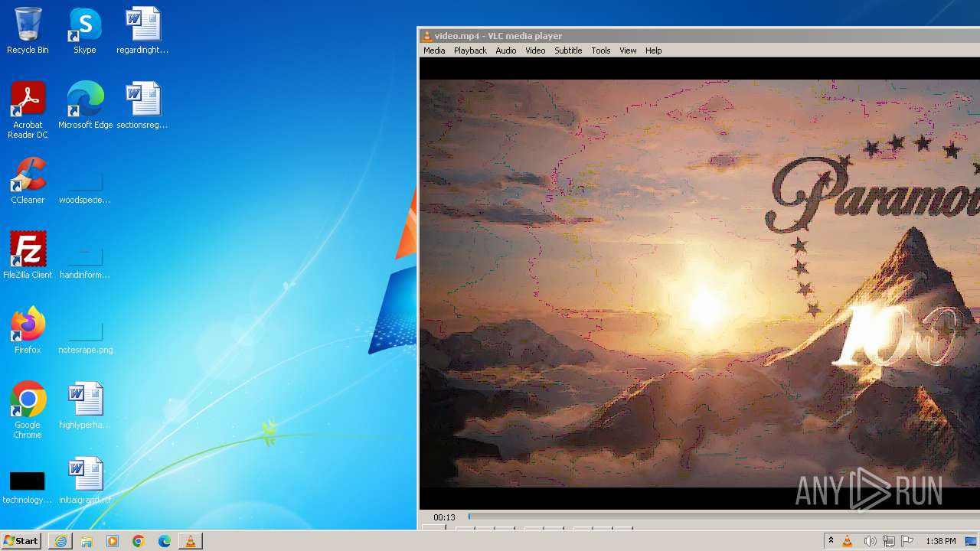
Task: Open the VLC Playback menu
Action: tap(470, 51)
